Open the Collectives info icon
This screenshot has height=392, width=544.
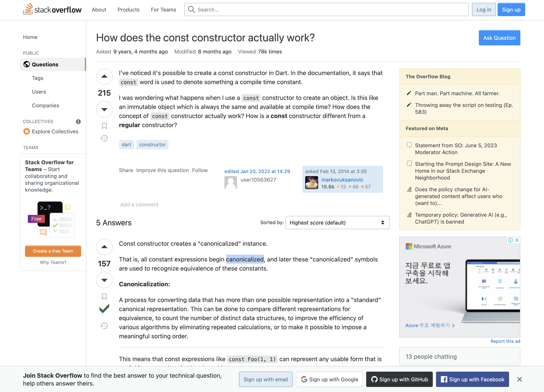click(x=78, y=122)
